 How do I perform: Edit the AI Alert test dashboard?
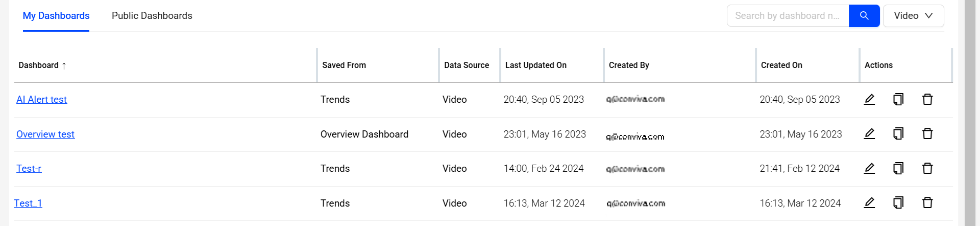[869, 99]
